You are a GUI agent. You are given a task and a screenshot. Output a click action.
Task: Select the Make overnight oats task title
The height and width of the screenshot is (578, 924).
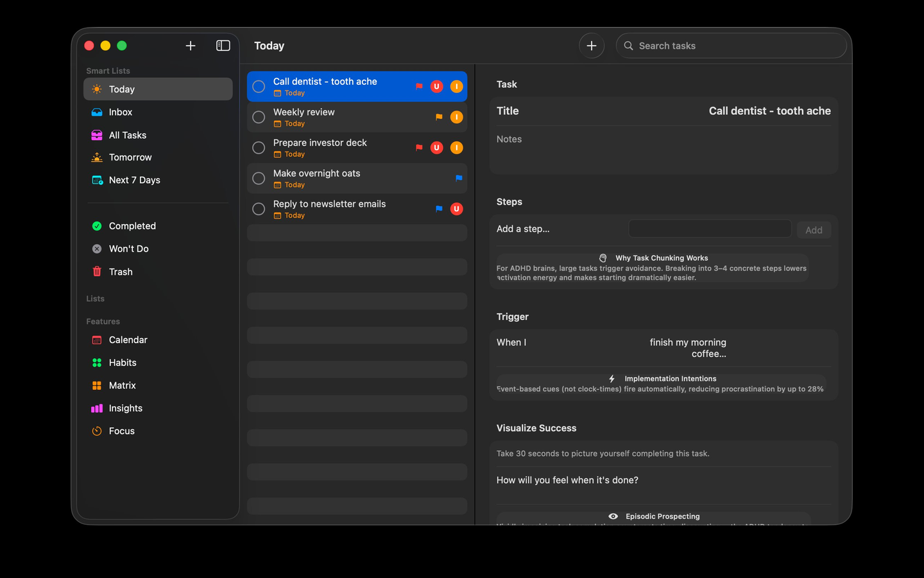316,173
